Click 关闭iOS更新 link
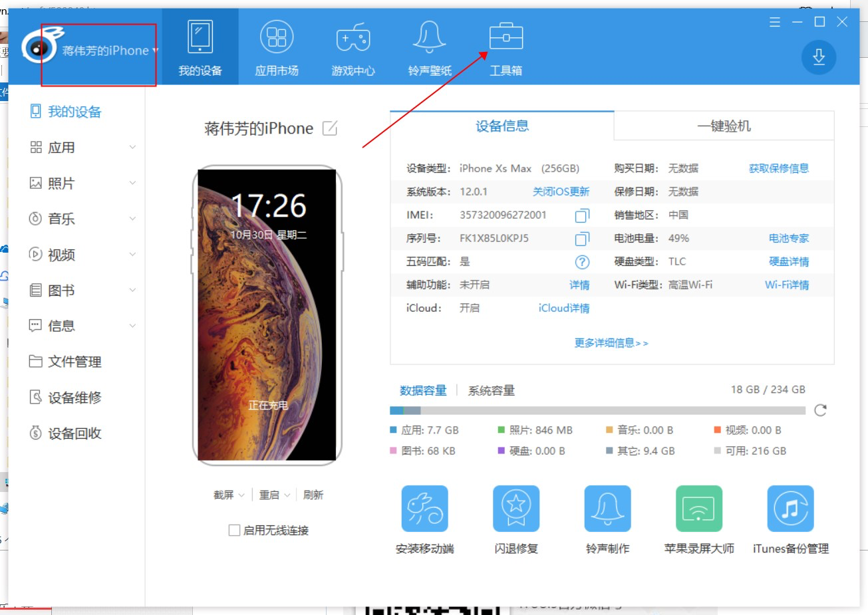The height and width of the screenshot is (615, 868). (561, 191)
